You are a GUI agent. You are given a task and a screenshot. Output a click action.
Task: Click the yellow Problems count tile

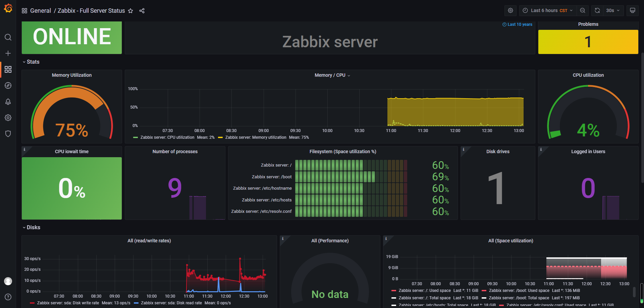tap(588, 42)
